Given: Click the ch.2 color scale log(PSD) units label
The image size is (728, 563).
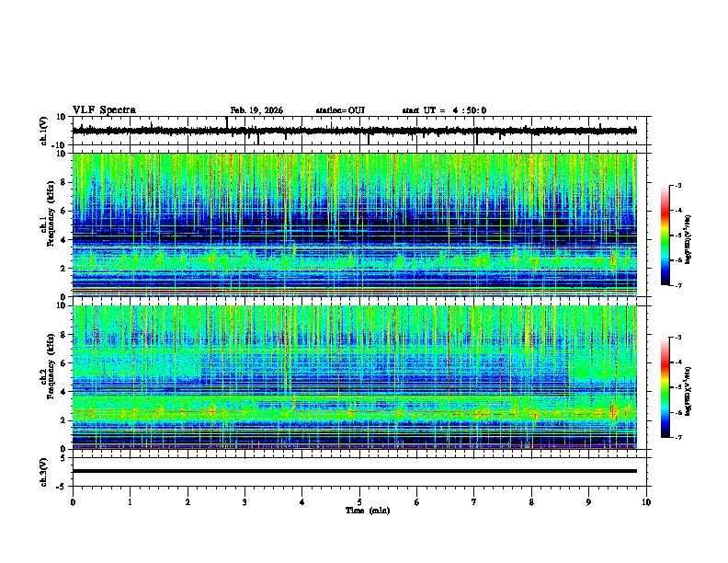Looking at the screenshot, I should pyautogui.click(x=688, y=391).
